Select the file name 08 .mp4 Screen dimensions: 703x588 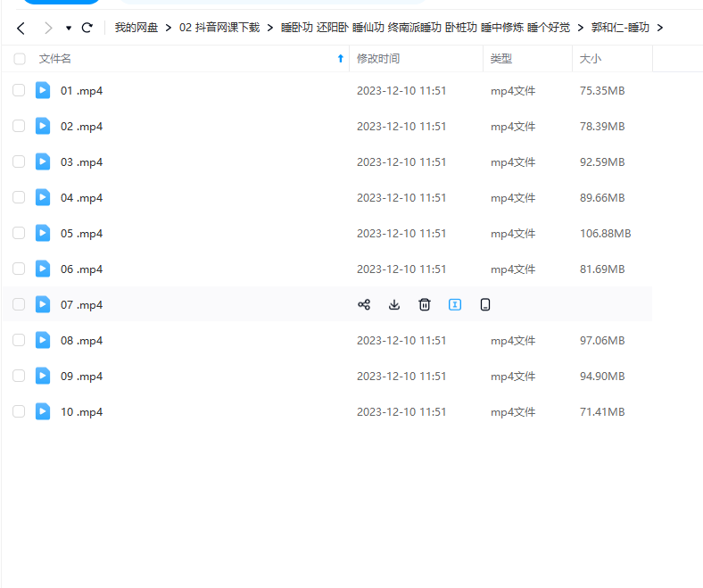(81, 341)
